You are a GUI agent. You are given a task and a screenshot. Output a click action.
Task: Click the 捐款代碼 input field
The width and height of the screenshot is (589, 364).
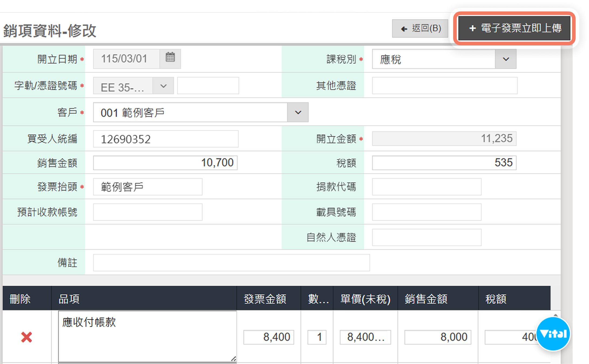pyautogui.click(x=426, y=187)
